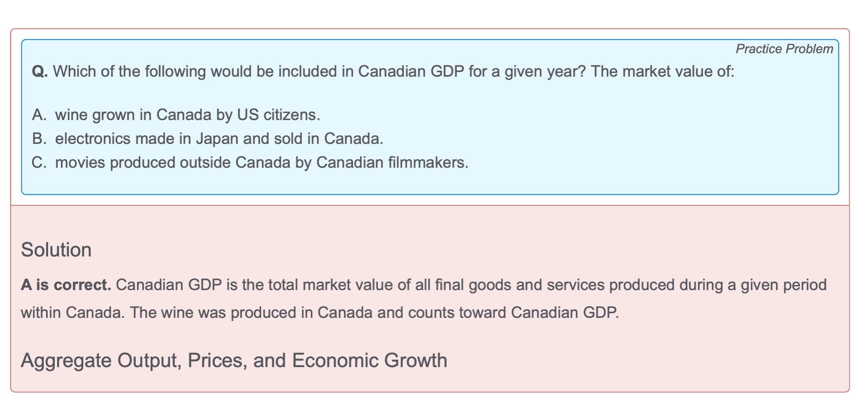Pick option C about Canadian filmmakers
This screenshot has height=416, width=868.
[261, 163]
